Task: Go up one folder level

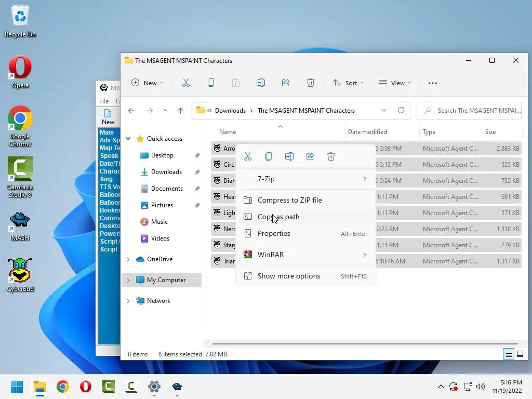Action: point(180,111)
